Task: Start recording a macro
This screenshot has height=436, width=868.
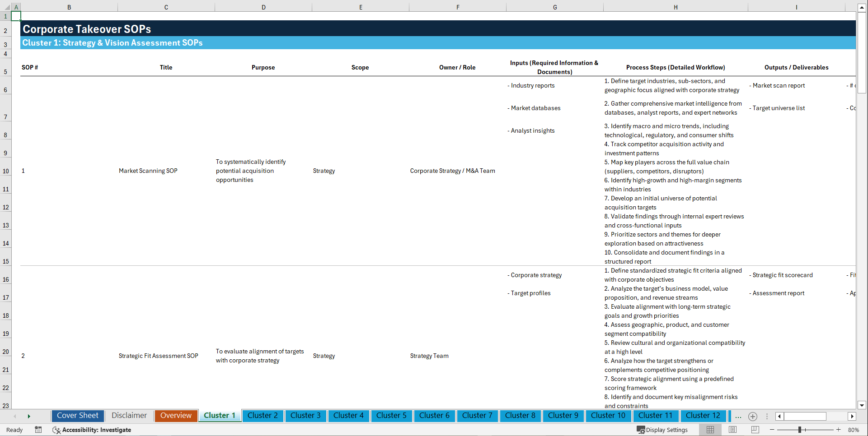Action: pos(38,430)
